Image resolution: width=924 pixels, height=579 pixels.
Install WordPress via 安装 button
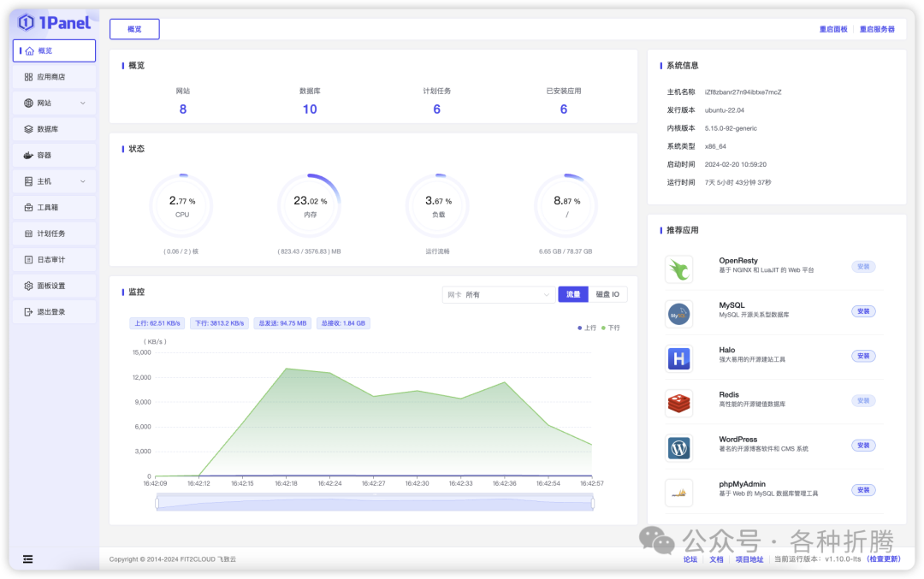(x=863, y=446)
